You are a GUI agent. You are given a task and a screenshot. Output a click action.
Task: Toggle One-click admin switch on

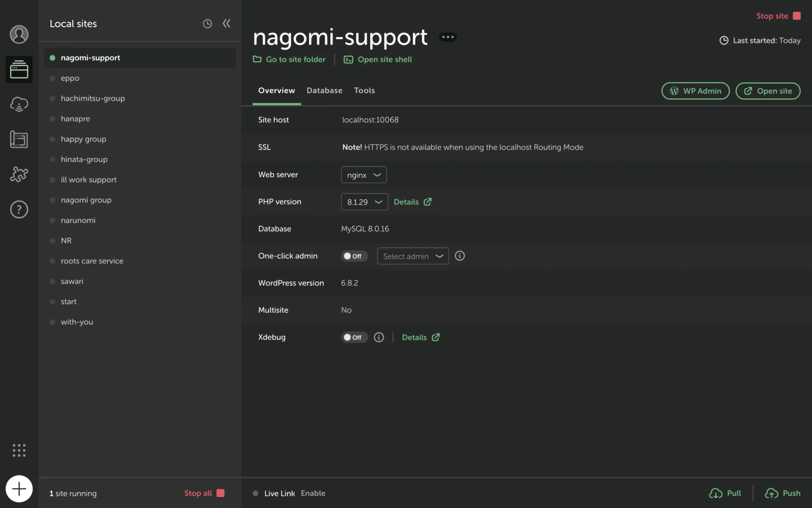[354, 256]
